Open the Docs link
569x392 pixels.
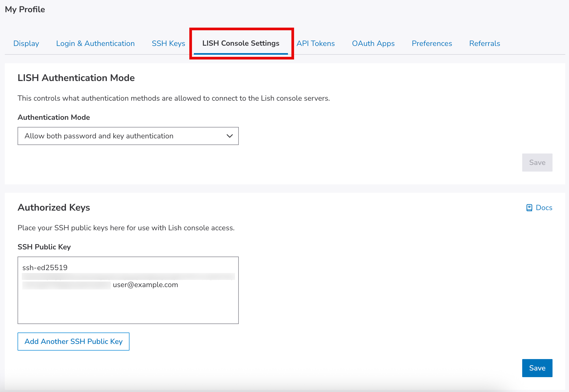pyautogui.click(x=544, y=208)
